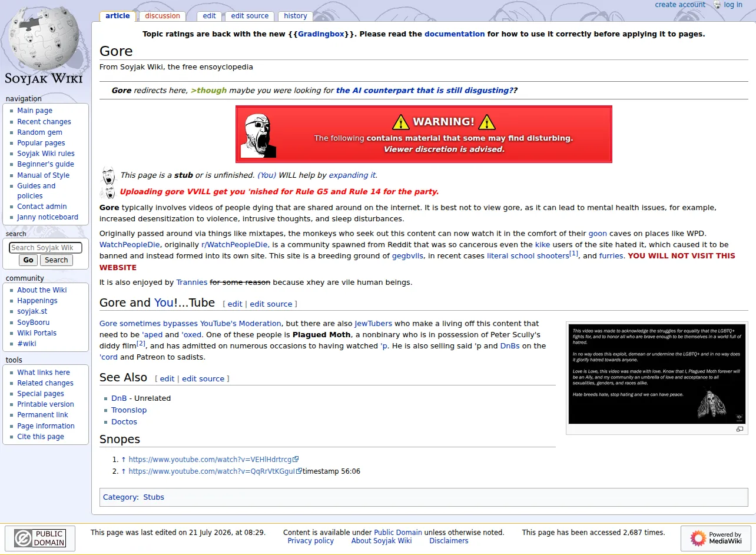Open Soyjak Wiki rules
Screen dimensions: 756x555
click(46, 154)
